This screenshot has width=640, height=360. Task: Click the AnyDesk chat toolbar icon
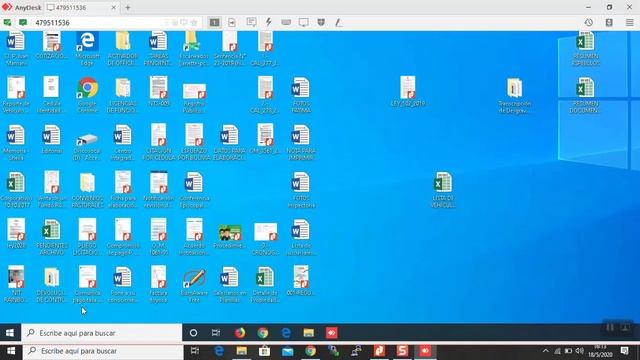251,22
